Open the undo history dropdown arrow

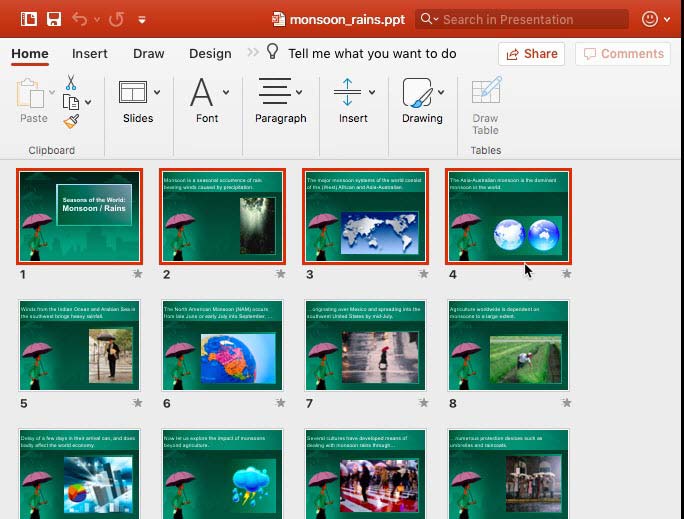click(97, 20)
